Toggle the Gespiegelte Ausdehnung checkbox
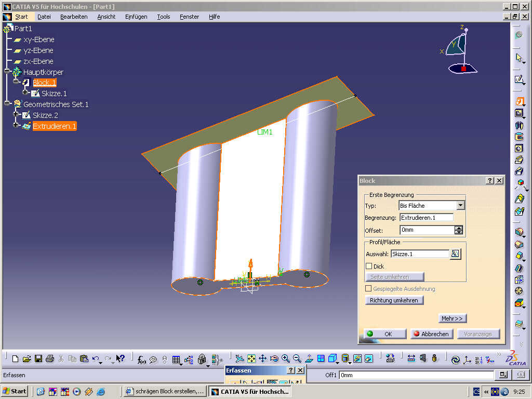 click(368, 289)
